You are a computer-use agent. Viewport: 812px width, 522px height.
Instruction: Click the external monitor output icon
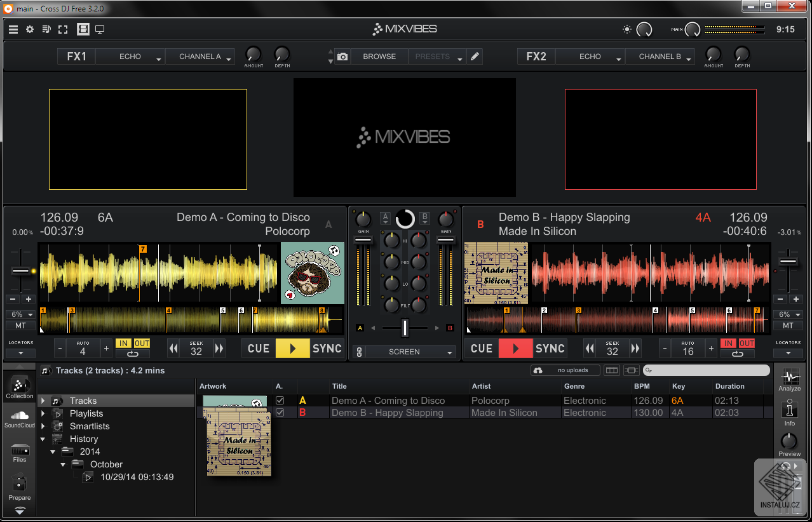100,29
